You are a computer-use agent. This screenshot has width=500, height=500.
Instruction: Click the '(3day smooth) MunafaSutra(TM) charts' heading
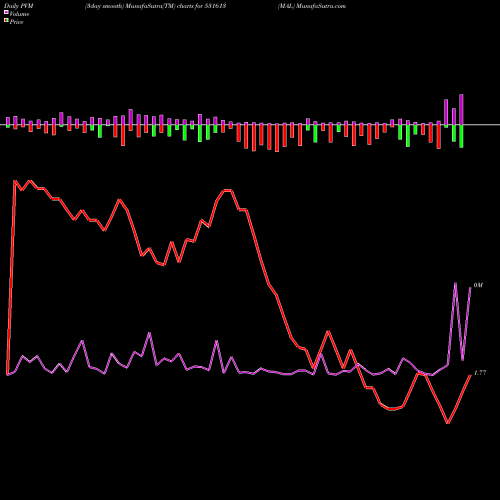[156, 6]
